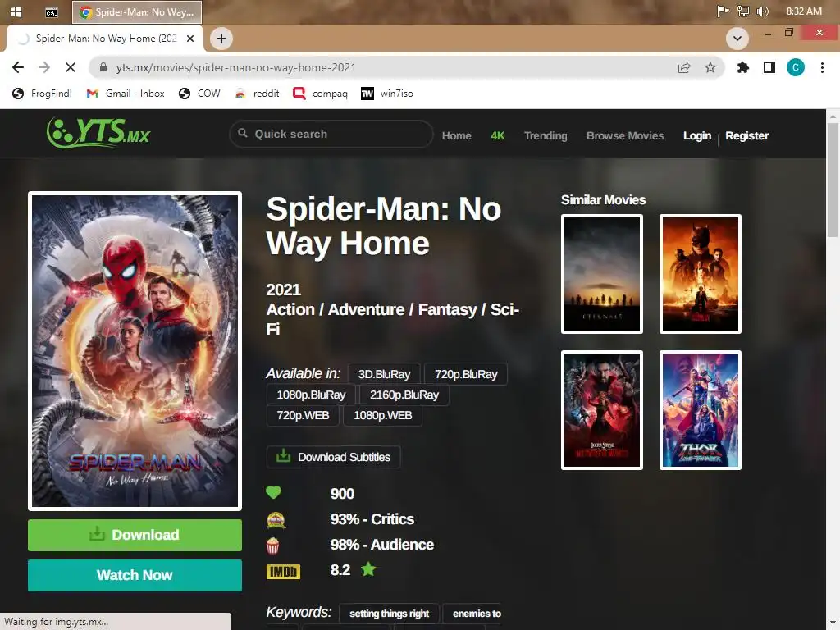
Task: Select the 2160p.BluRay quality option
Action: click(x=404, y=395)
